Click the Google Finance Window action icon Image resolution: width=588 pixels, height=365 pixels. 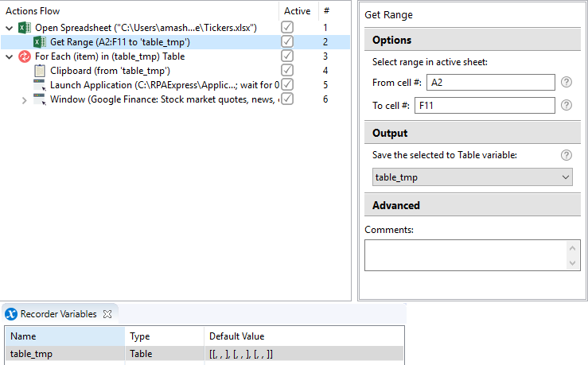click(40, 99)
